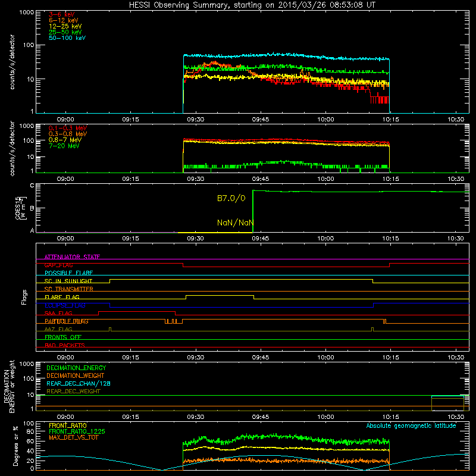This screenshot has width=476, height=476.
Task: Click the "80" tick on the Degrees or % axis
Action: point(31,431)
